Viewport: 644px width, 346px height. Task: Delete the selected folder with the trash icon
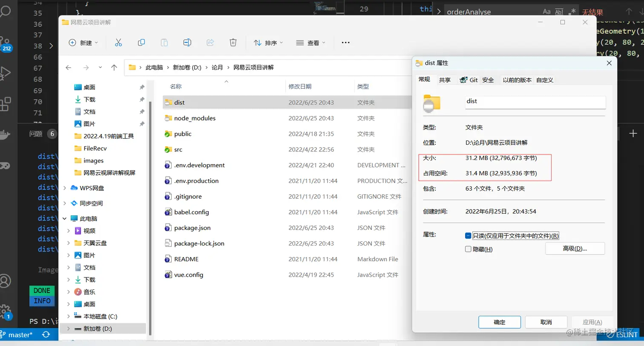click(233, 43)
